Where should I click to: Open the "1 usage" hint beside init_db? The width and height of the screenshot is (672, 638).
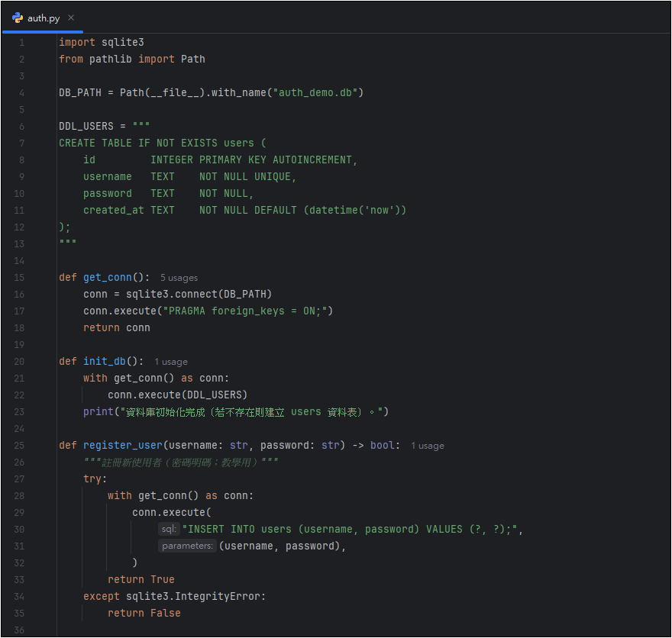click(x=170, y=362)
